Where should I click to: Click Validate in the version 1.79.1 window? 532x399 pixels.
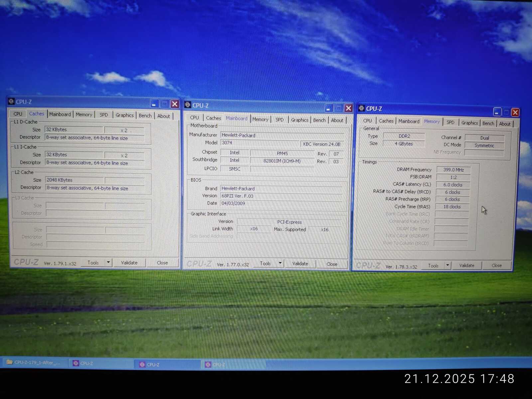(129, 263)
